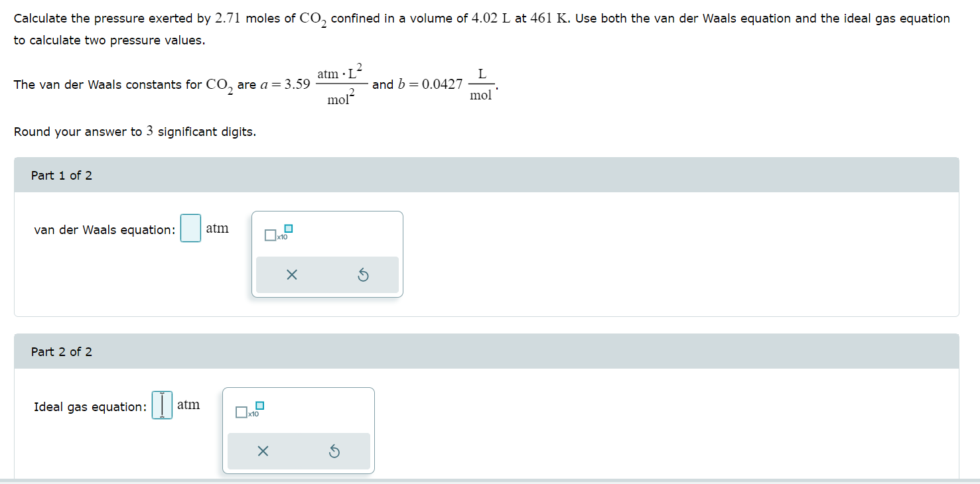Click the Part 2 answer tool palette
980x484 pixels.
click(x=299, y=430)
